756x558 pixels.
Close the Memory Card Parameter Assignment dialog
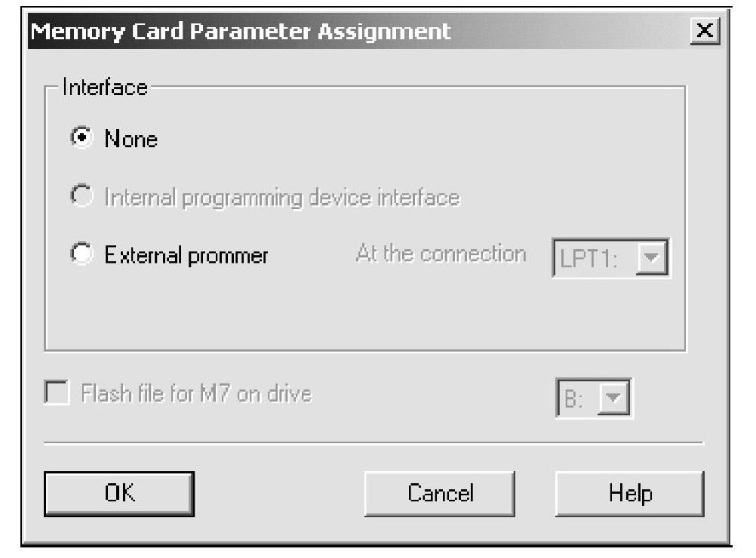705,31
